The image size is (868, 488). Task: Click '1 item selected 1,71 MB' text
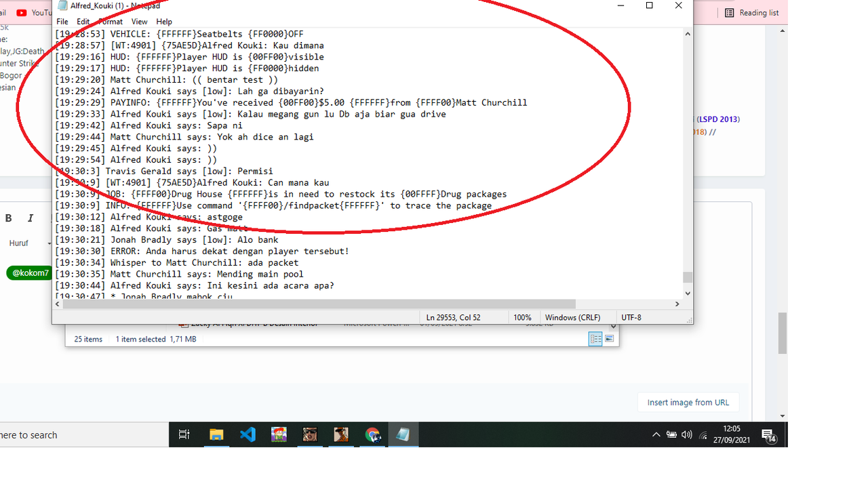tap(155, 339)
